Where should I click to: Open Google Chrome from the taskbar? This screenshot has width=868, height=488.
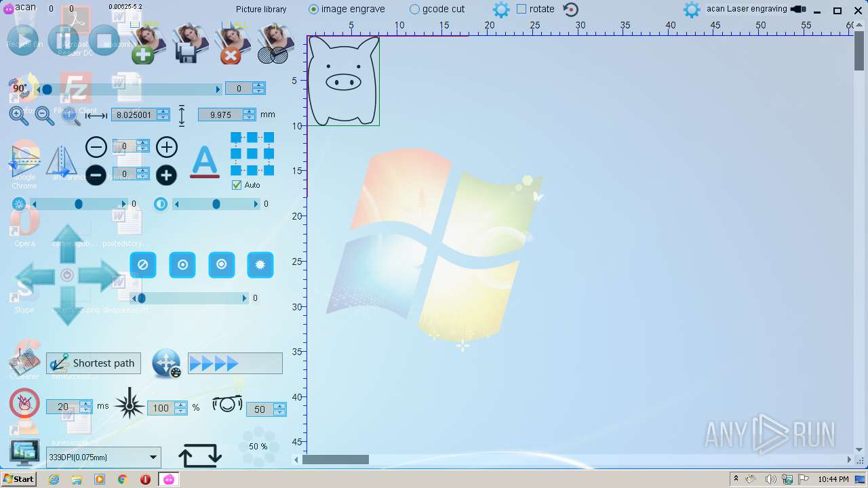(x=123, y=479)
